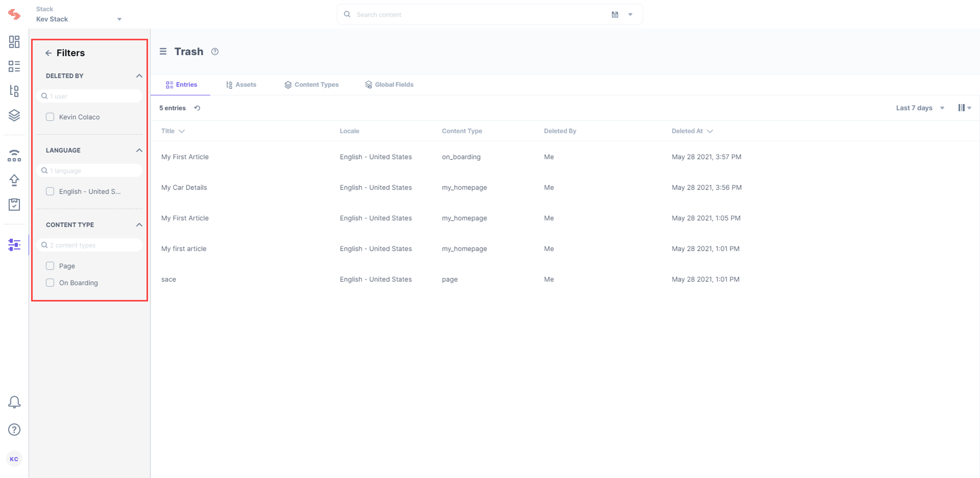Open the Content Models layers icon

tap(14, 115)
